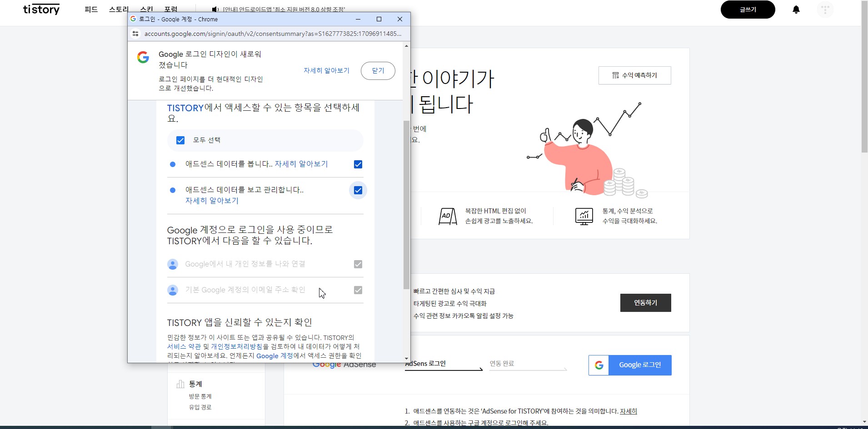Screen dimensions: 868x429
Task: Click the 빠르고 간편한 심사 및 수익 지급 text
Action: click(x=454, y=291)
